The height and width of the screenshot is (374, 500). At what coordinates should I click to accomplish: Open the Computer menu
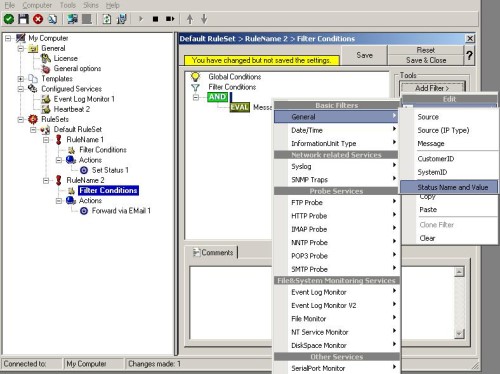point(37,5)
